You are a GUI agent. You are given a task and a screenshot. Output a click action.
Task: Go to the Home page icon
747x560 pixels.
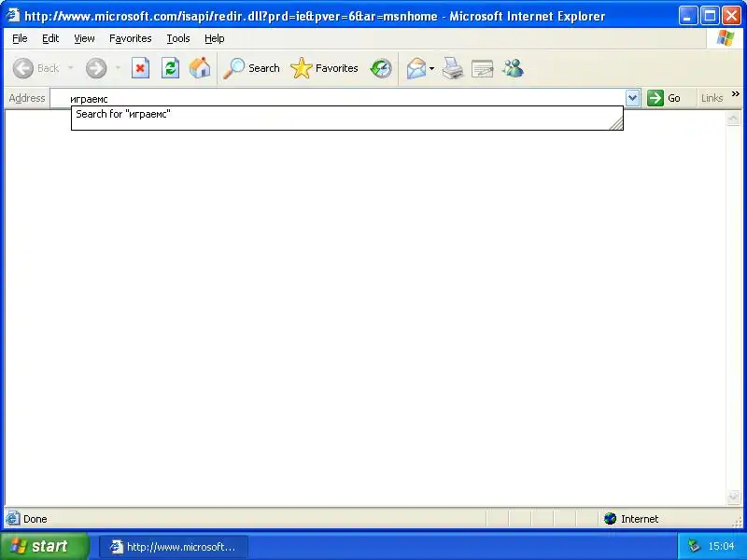point(200,68)
